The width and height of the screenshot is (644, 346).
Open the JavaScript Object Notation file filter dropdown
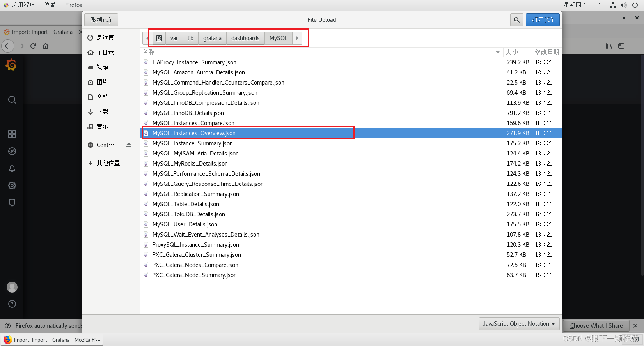[519, 324]
